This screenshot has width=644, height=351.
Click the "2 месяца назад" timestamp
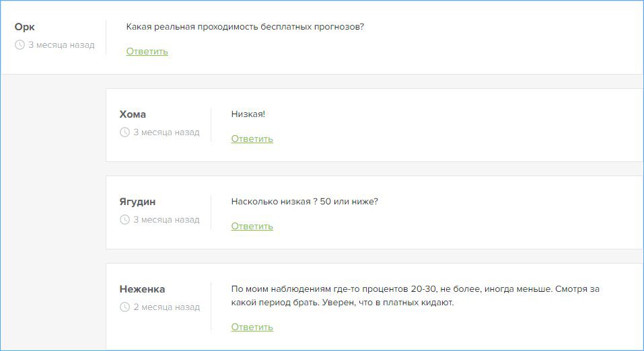pyautogui.click(x=166, y=307)
